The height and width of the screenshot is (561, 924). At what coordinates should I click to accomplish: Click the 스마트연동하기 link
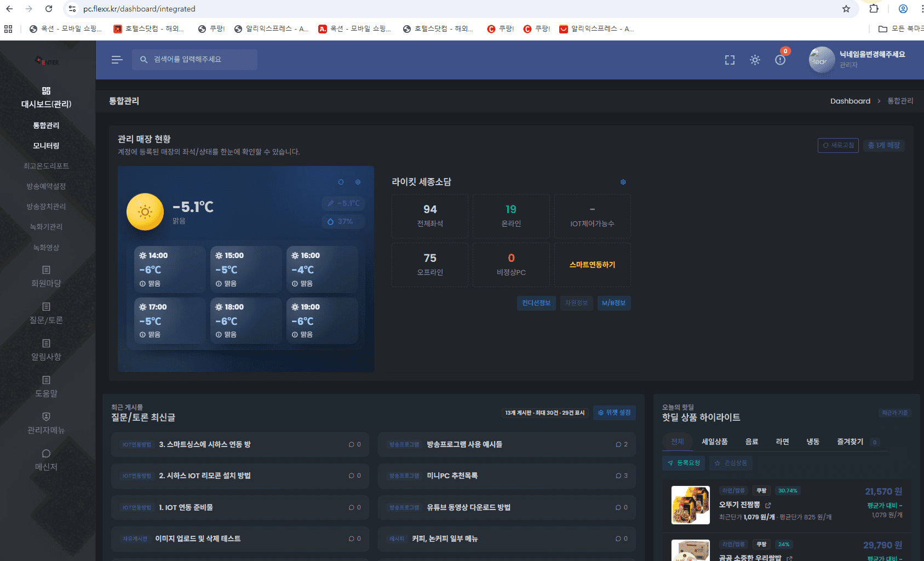[x=592, y=265]
